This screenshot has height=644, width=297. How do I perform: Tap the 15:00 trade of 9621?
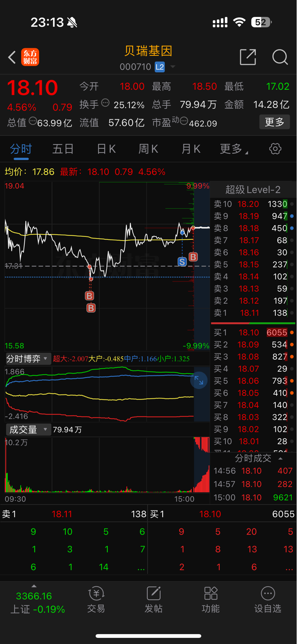[253, 498]
